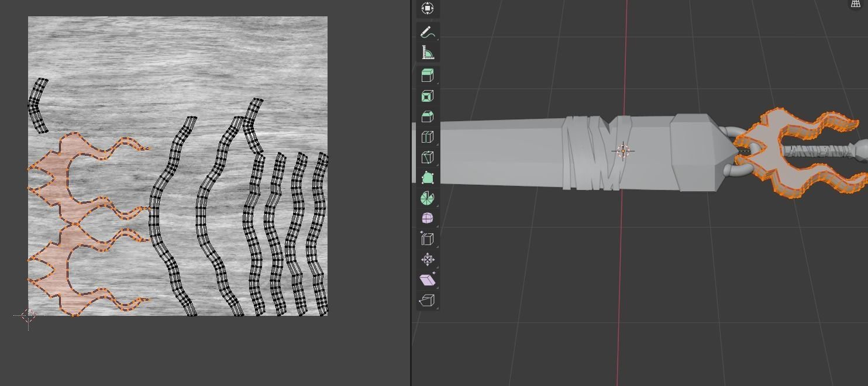
Task: Select the Knife tool
Action: pyautogui.click(x=428, y=157)
